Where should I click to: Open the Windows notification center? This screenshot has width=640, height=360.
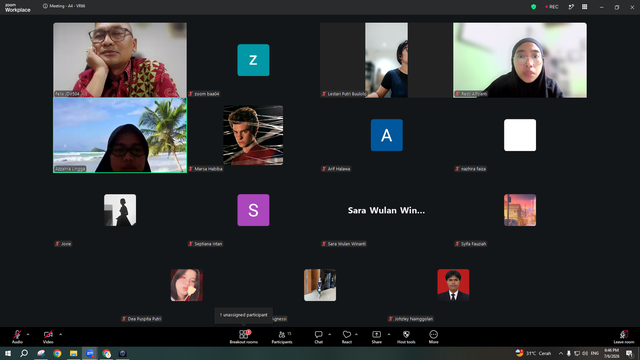[x=629, y=353]
